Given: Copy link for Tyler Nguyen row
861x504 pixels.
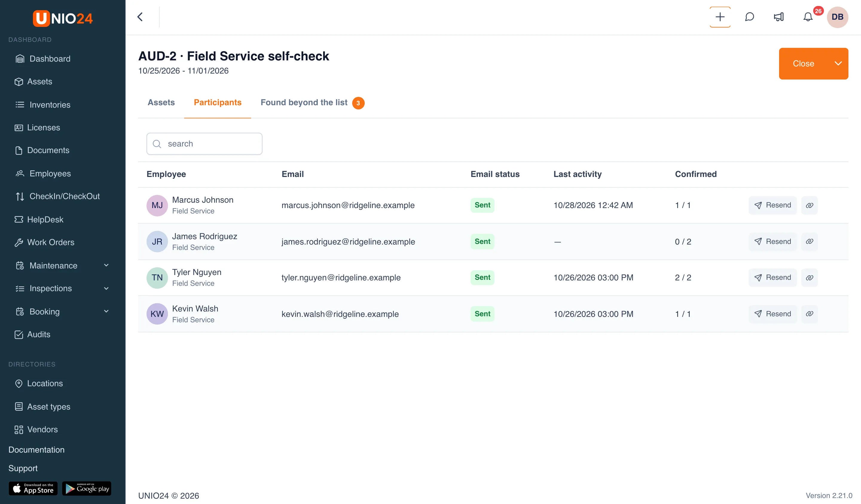Looking at the screenshot, I should 809,277.
